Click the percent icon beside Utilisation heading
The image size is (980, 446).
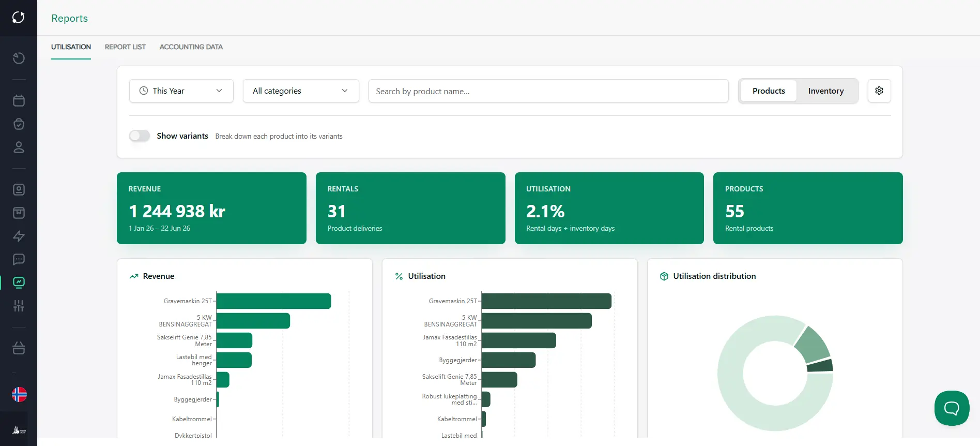[x=399, y=276]
